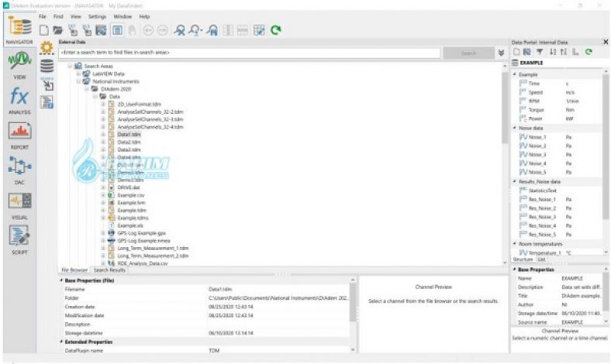The image size is (611, 364).
Task: Select the Noise_3 channel
Action: (x=537, y=155)
